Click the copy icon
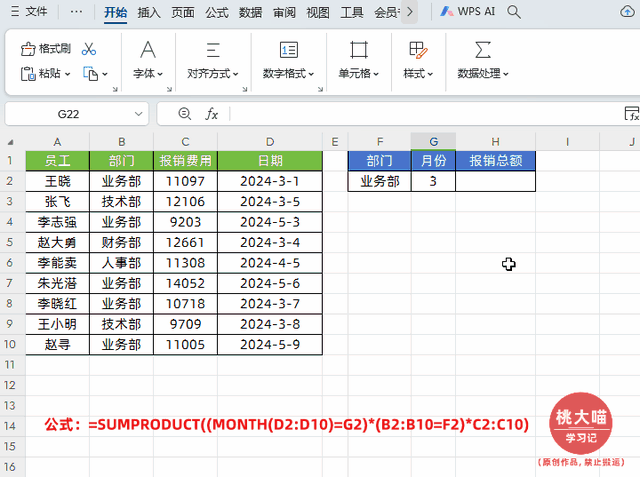Image resolution: width=640 pixels, height=477 pixels. pyautogui.click(x=91, y=74)
